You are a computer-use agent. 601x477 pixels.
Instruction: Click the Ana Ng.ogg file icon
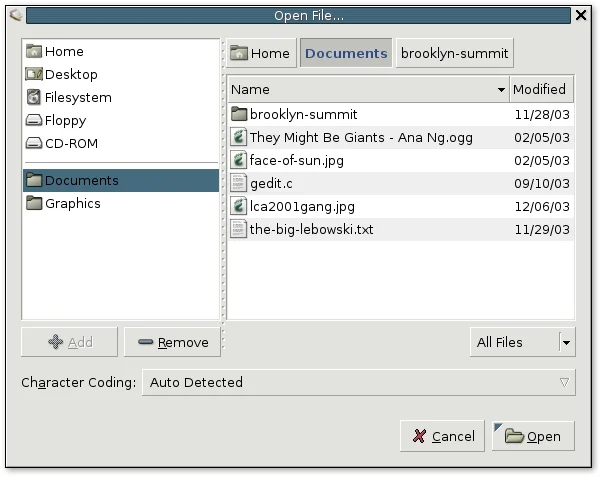coord(238,137)
